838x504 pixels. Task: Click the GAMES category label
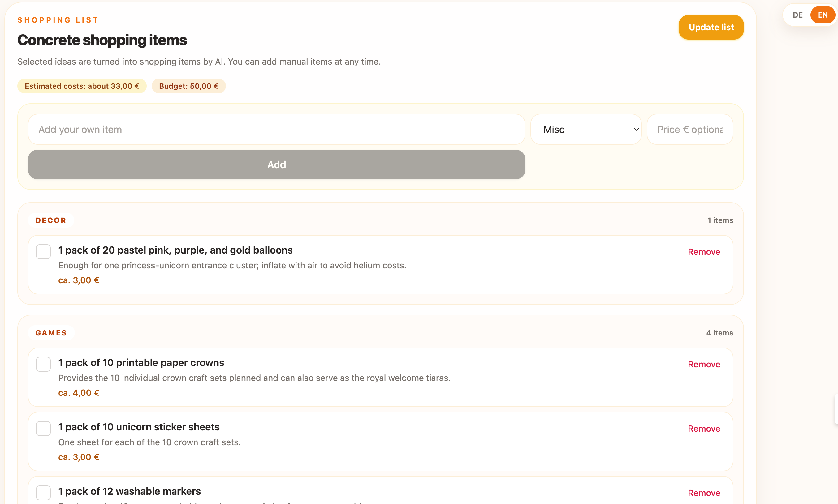51,333
